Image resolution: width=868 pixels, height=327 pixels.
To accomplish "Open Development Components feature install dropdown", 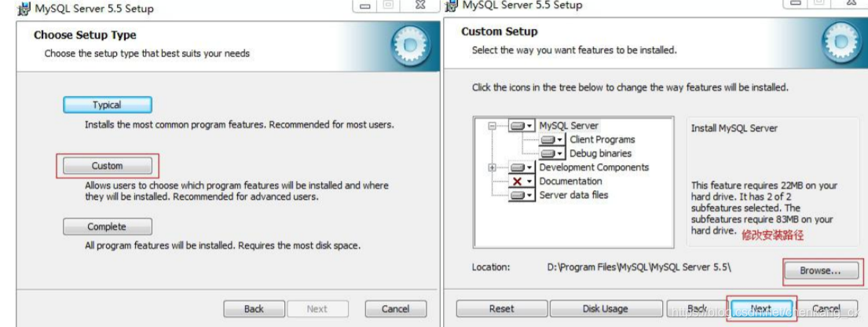I will coord(522,167).
